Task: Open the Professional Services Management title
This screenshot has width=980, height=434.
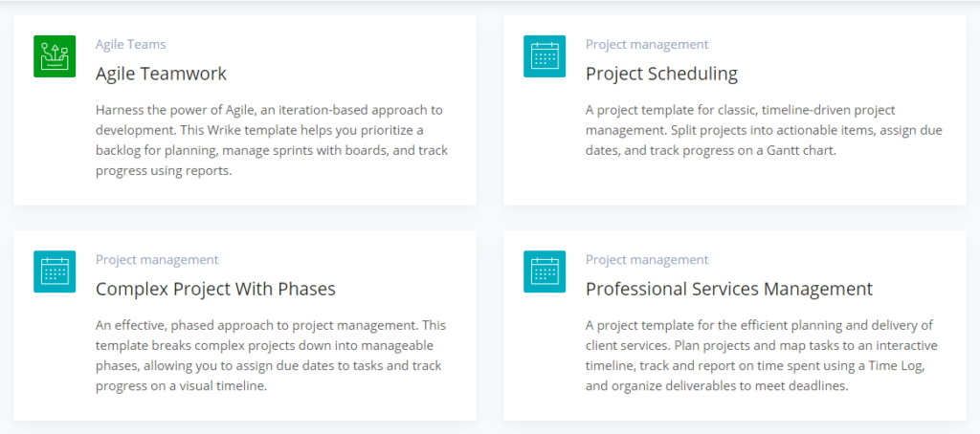Action: coord(729,289)
